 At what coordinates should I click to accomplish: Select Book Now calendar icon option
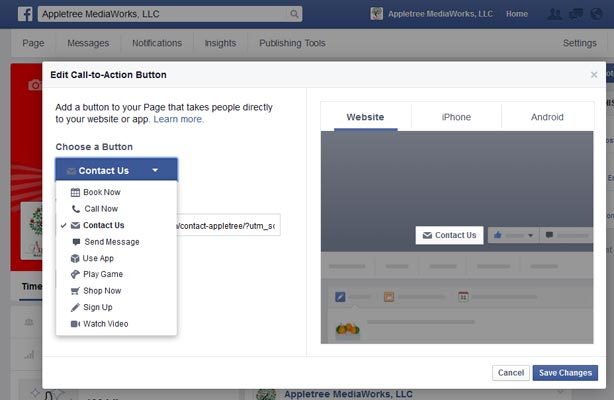coord(75,192)
